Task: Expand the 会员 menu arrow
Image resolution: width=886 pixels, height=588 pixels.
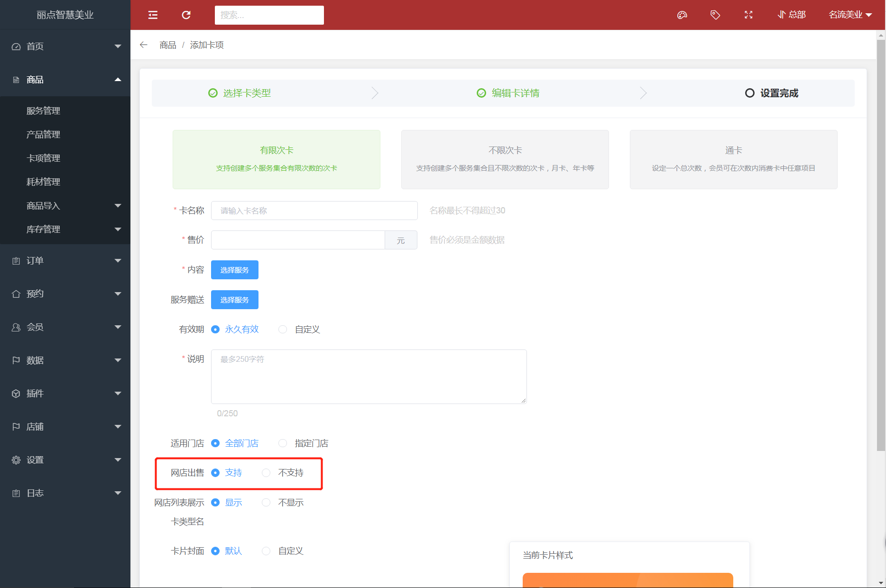Action: click(118, 327)
